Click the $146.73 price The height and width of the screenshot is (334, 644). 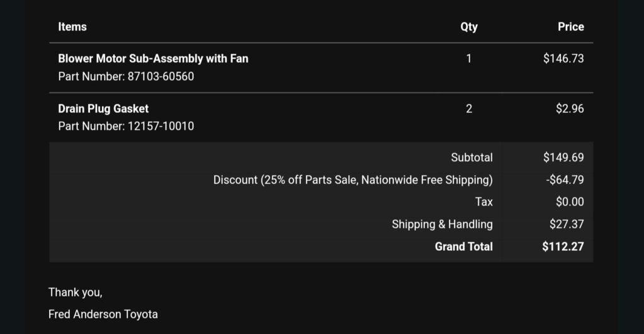tap(563, 59)
